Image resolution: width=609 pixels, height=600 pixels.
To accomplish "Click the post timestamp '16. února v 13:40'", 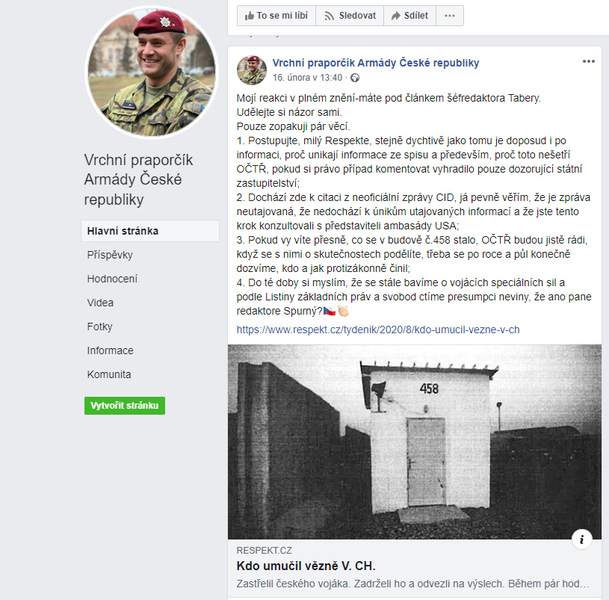I will [x=307, y=78].
